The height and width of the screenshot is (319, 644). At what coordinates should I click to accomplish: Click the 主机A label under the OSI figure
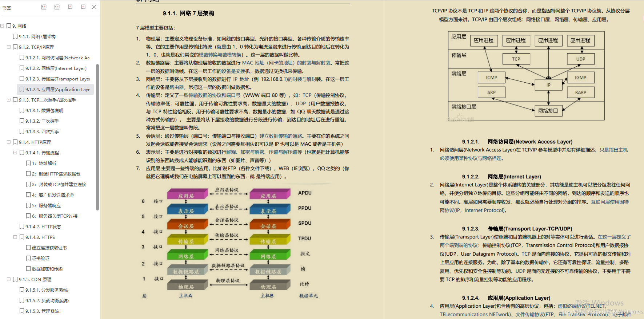point(185,296)
